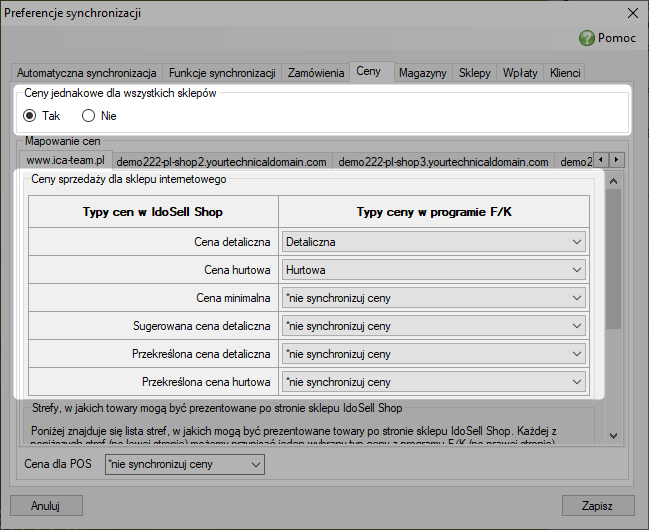Switch to Automatyczna synchronizacja tab

tap(87, 73)
